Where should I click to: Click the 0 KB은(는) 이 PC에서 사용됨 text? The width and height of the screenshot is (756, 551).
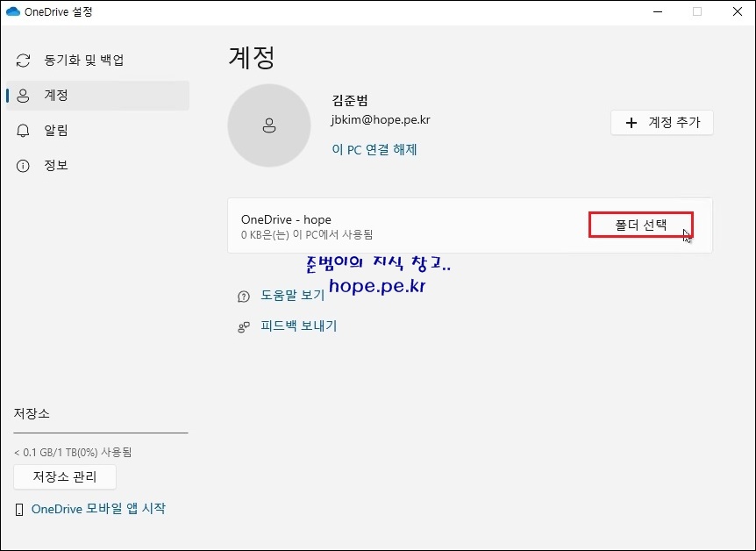coord(307,234)
